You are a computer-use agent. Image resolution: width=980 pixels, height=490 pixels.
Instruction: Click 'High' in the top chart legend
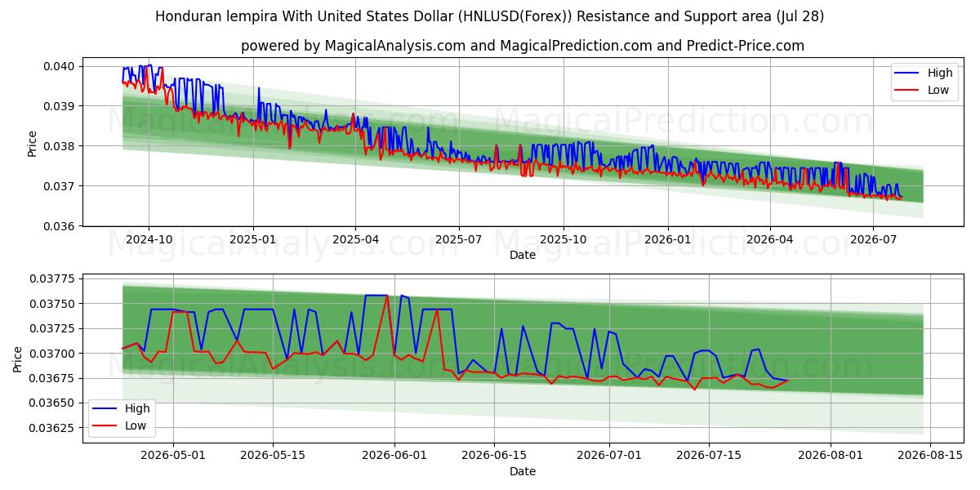[x=940, y=73]
